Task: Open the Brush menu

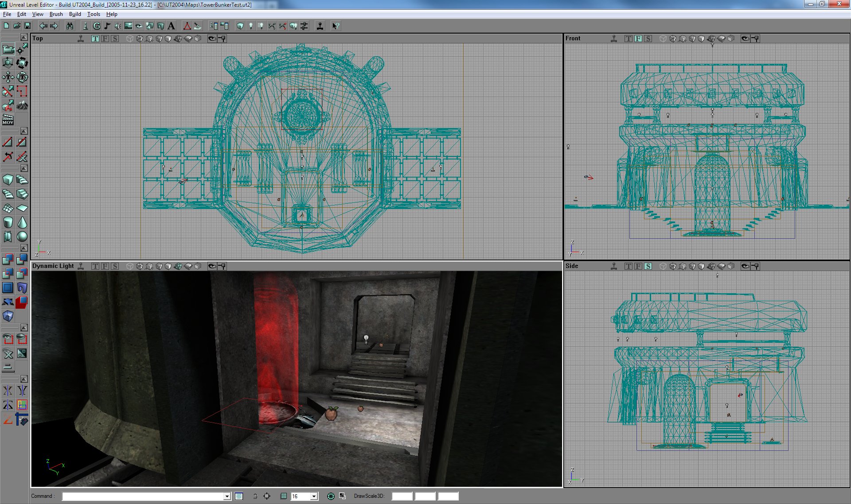Action: [56, 14]
